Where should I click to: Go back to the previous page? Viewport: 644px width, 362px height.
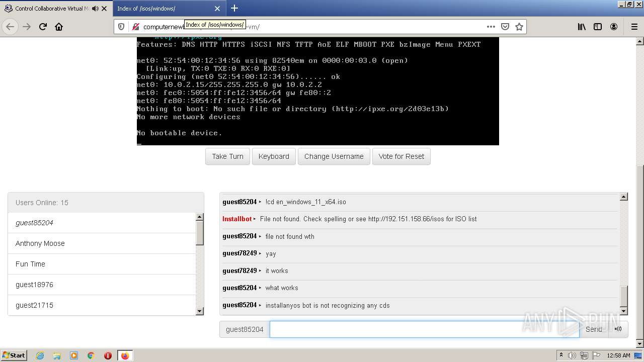(10, 27)
